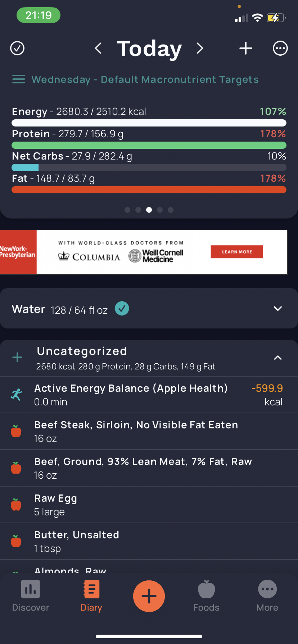298x644 pixels.
Task: Go to previous day arrow
Action: 98,48
